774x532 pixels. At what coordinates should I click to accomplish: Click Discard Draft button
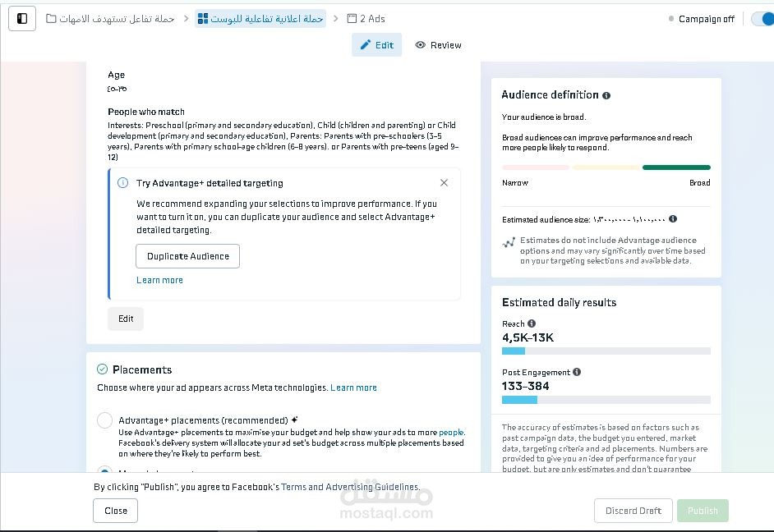pos(633,511)
